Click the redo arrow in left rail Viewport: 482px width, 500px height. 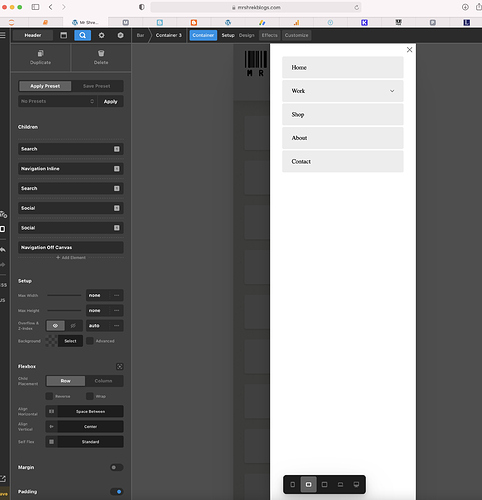3,265
